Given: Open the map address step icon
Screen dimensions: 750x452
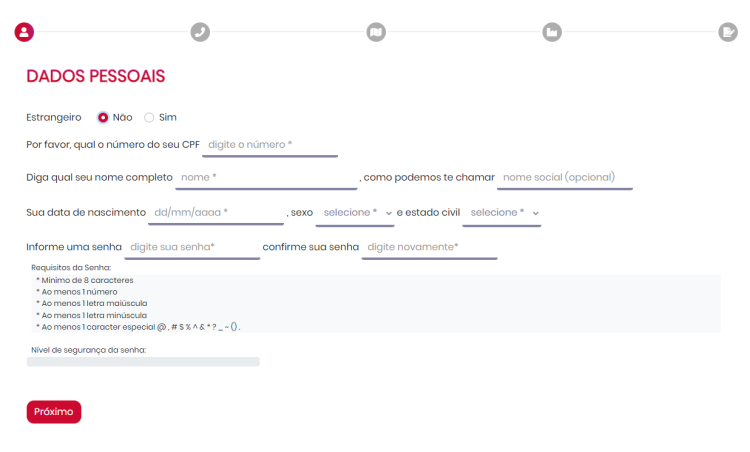Looking at the screenshot, I should 376,32.
